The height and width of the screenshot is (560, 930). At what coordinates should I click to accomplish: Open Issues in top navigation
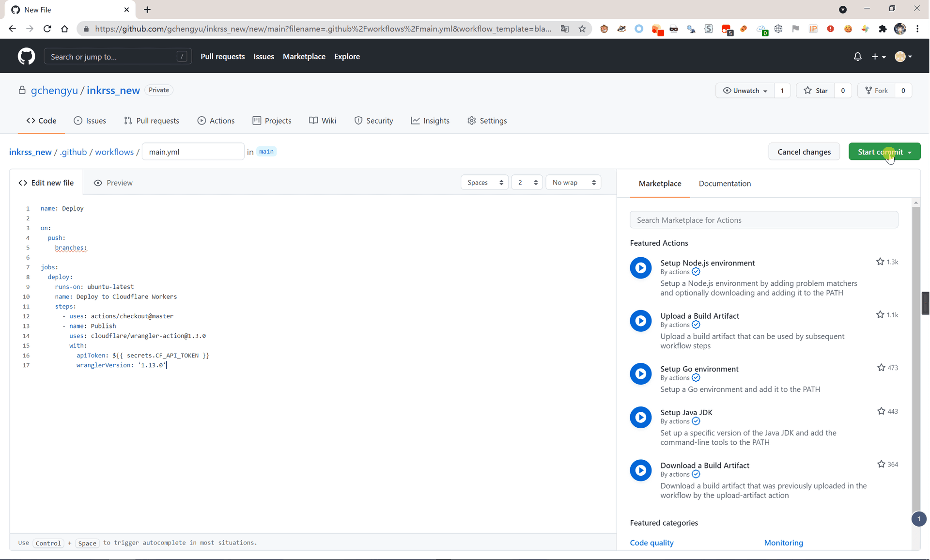click(263, 56)
